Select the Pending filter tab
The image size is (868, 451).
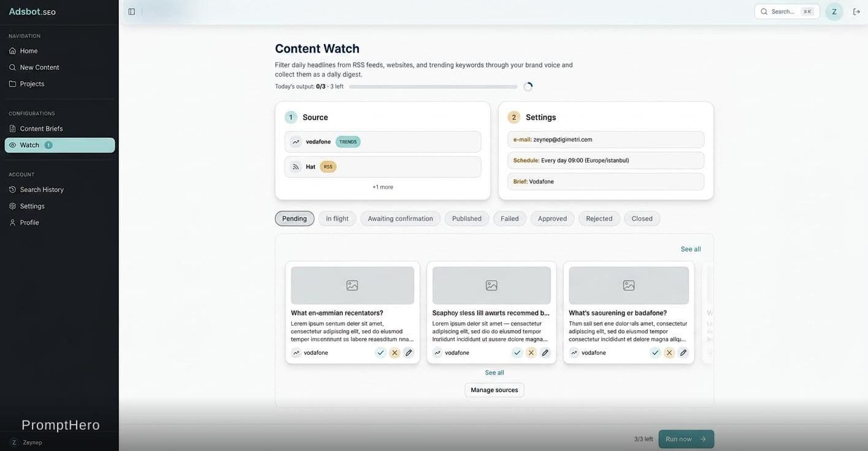[294, 219]
